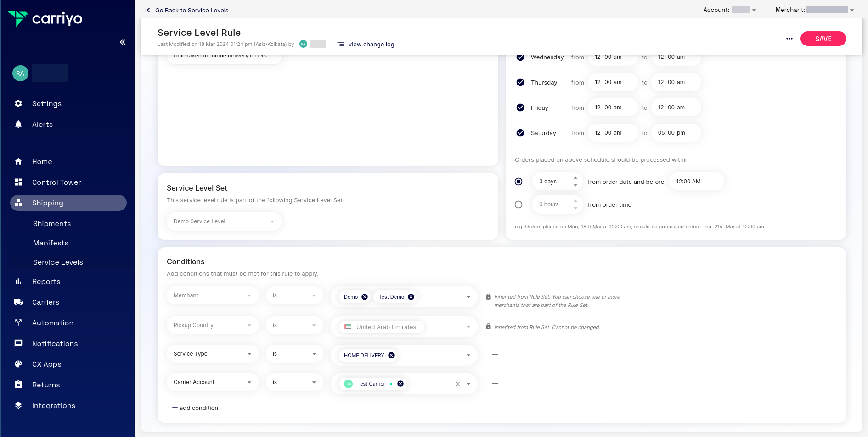
Task: Collapse the sidebar with double chevron icon
Action: (123, 42)
